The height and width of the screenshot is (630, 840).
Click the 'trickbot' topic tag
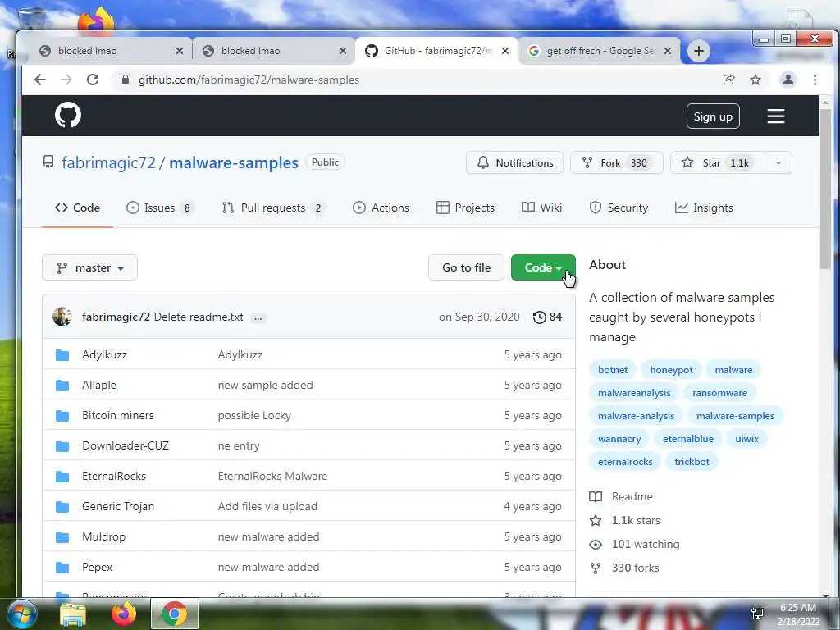pos(692,462)
